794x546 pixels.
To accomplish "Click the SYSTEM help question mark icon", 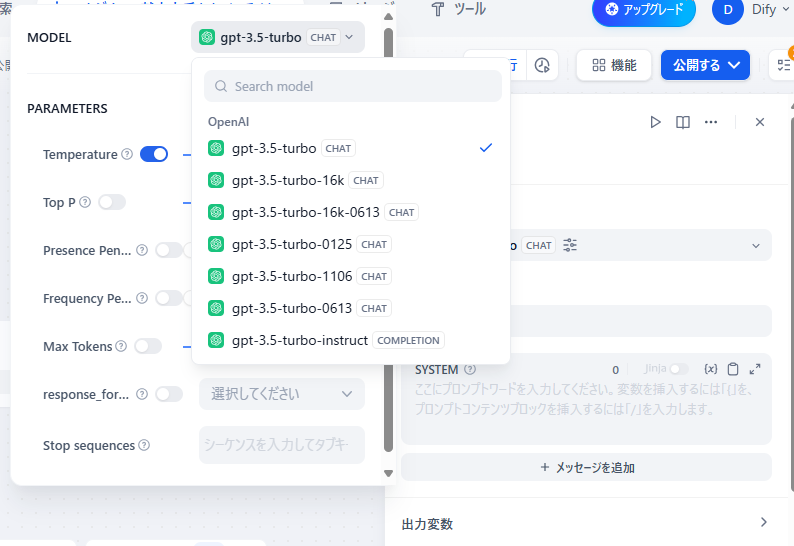I will click(x=470, y=369).
